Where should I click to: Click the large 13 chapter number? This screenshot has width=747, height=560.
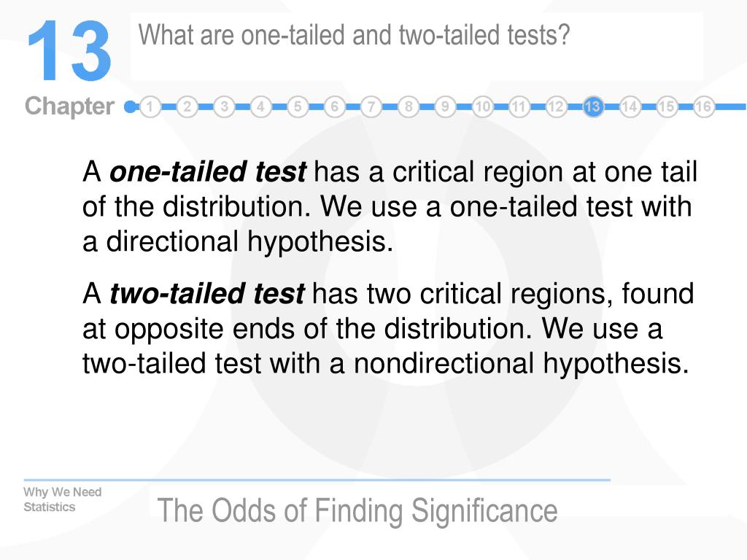69,50
